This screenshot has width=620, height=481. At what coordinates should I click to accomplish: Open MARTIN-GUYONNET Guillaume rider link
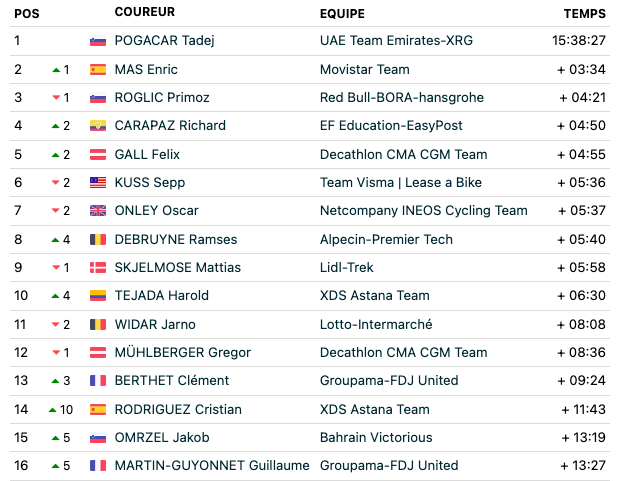coord(212,466)
